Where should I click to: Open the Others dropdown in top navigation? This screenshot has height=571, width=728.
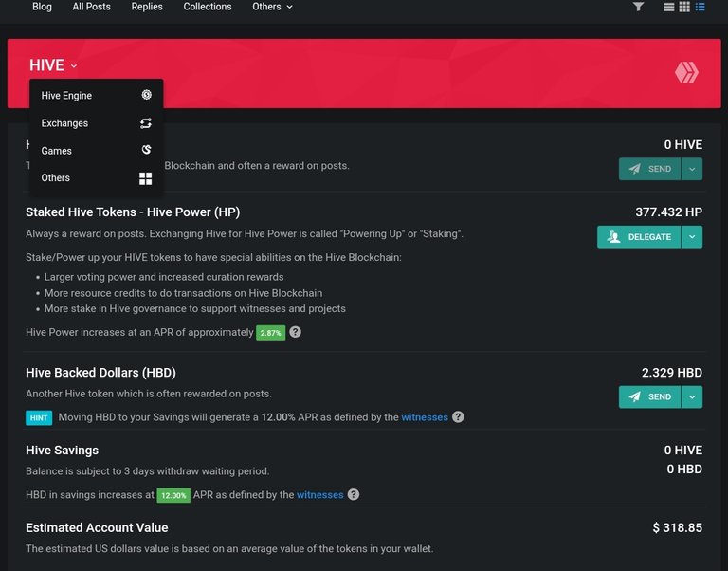point(272,7)
